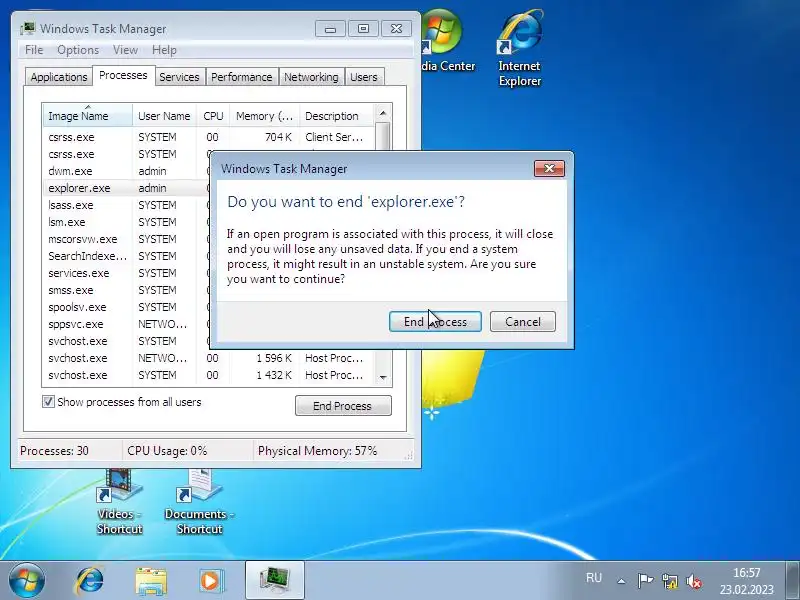This screenshot has width=800, height=600.
Task: Sort by User Name column header
Action: coord(164,116)
